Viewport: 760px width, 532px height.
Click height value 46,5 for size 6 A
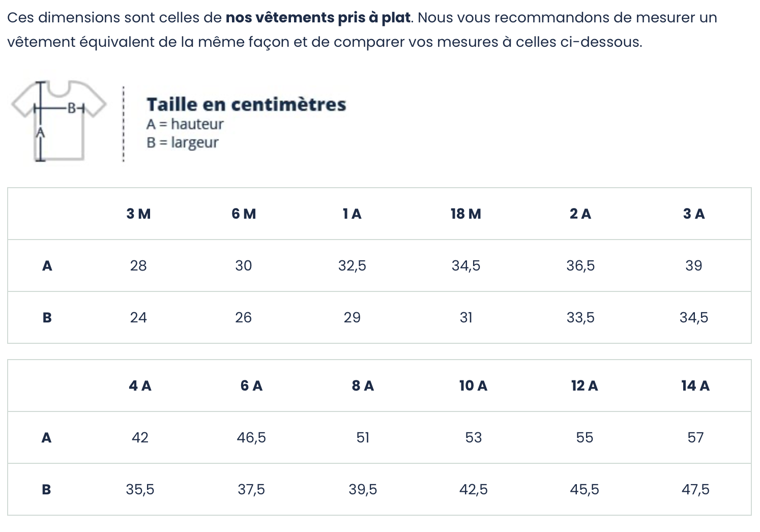(x=251, y=438)
